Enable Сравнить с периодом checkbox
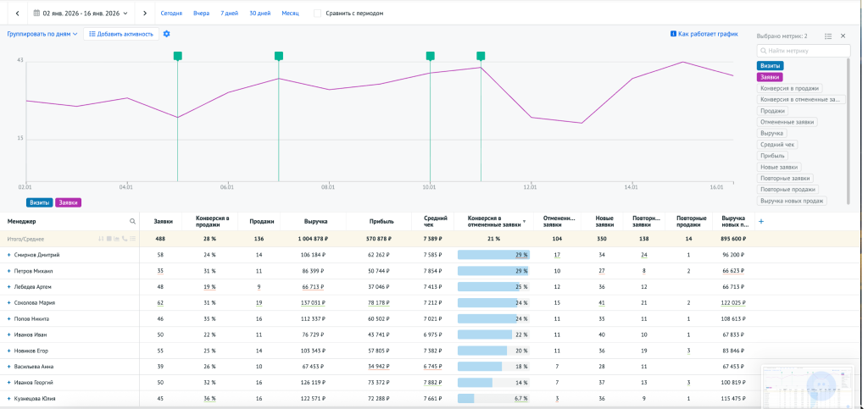Screen dimensions: 868x409 [317, 14]
